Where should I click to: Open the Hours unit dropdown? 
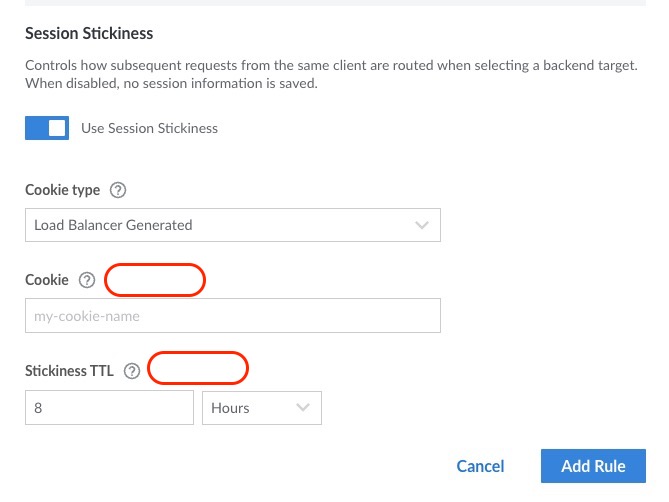(262, 408)
